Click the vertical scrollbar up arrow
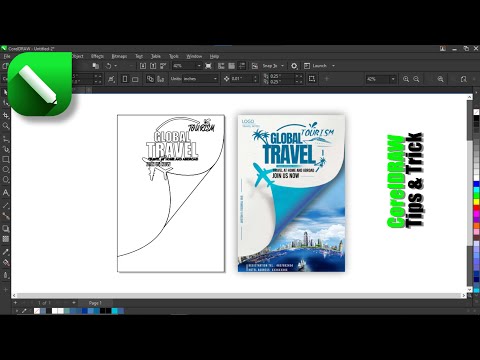Screen dimensions: 480x360 [469, 97]
